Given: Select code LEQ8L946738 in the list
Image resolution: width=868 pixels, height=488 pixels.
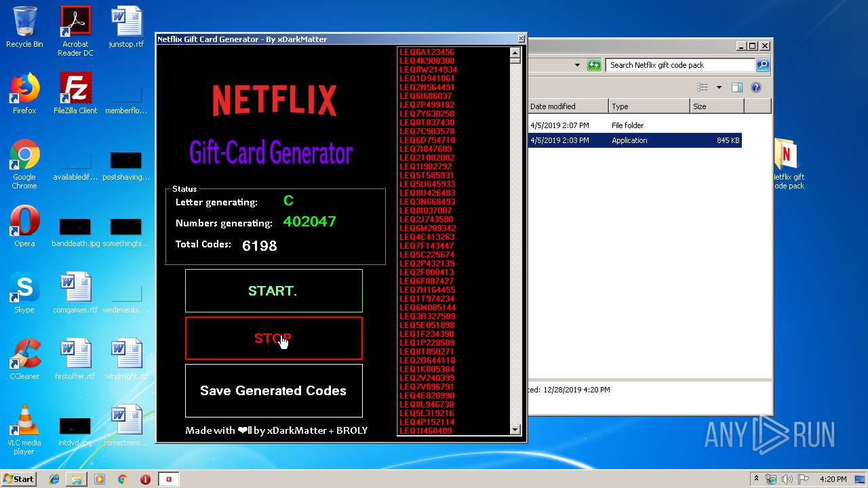Looking at the screenshot, I should (x=427, y=405).
